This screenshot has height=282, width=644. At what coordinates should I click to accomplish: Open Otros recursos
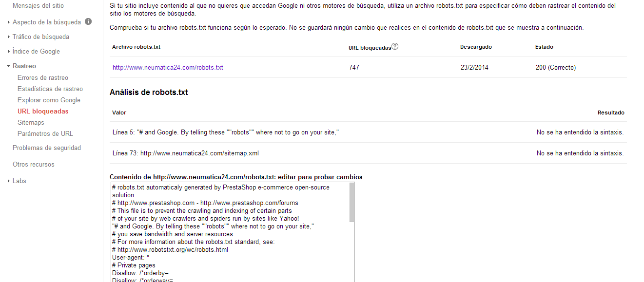pyautogui.click(x=34, y=164)
